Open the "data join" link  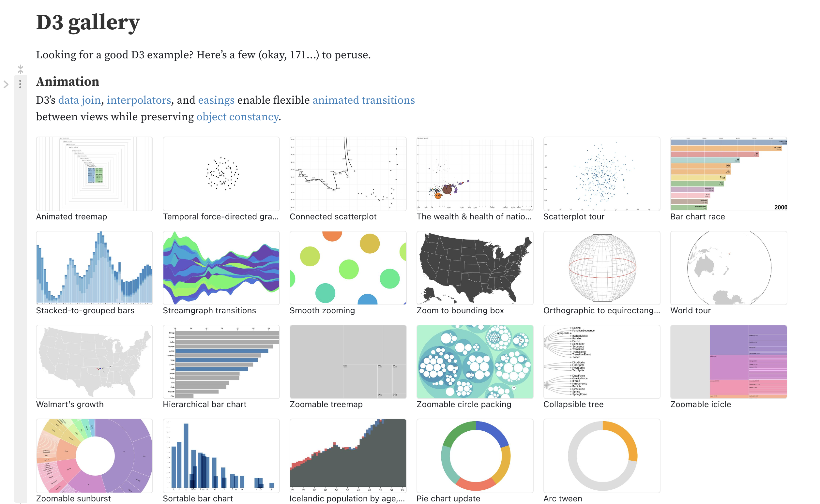coord(79,100)
